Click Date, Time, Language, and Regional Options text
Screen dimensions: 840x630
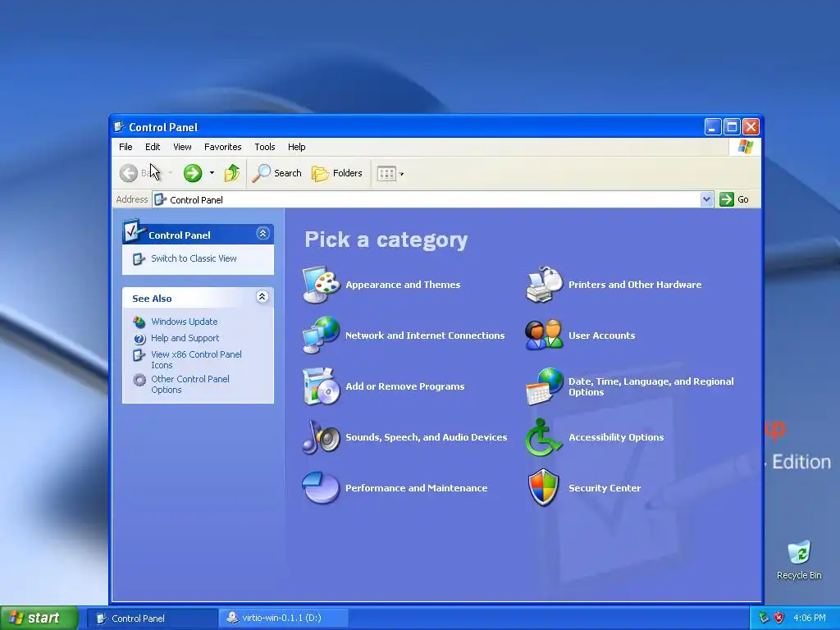[x=651, y=386]
